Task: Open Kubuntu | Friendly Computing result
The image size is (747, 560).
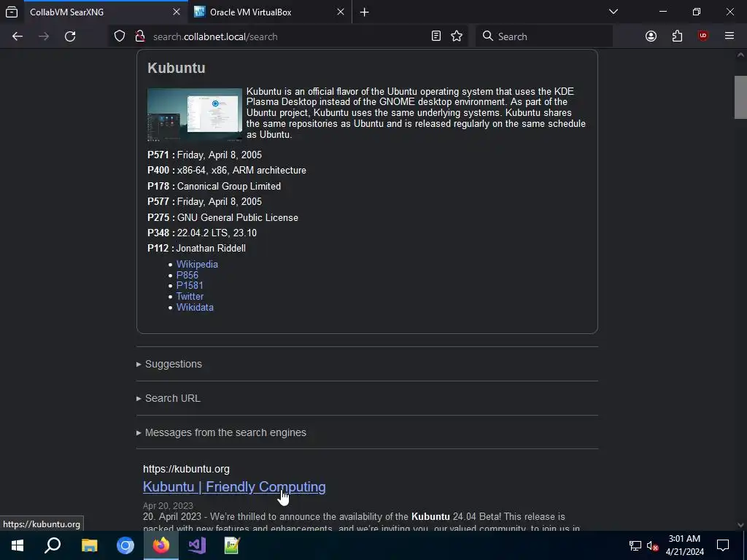Action: click(234, 486)
